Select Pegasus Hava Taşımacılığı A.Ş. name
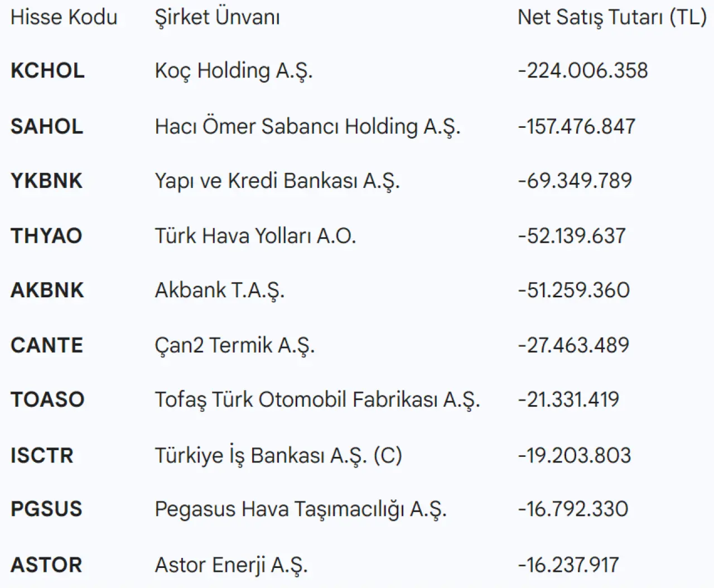The height and width of the screenshot is (588, 714). (301, 509)
